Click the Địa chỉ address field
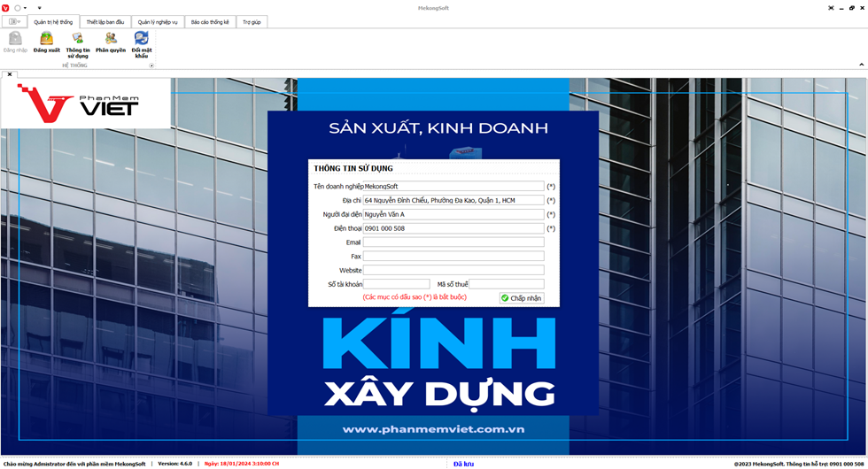 pyautogui.click(x=453, y=200)
